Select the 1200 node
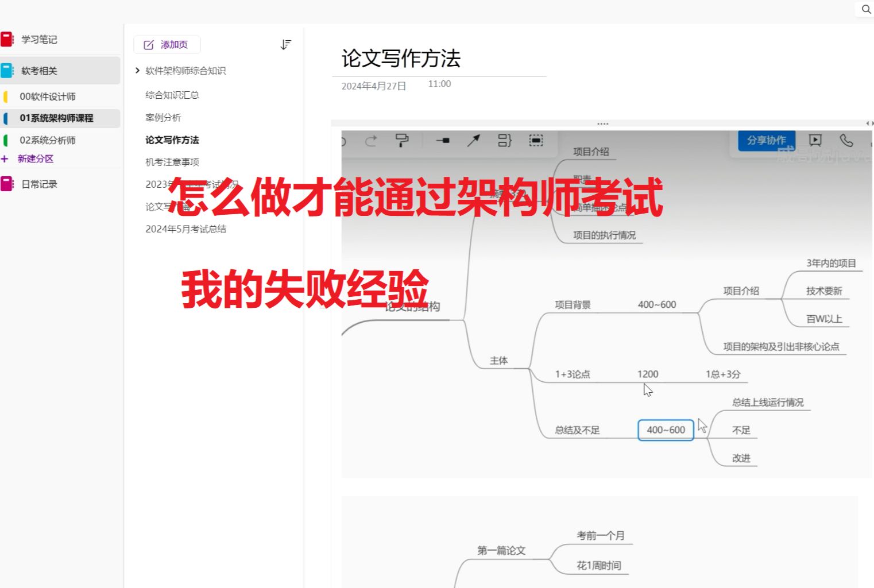Image resolution: width=874 pixels, height=588 pixels. pos(648,374)
